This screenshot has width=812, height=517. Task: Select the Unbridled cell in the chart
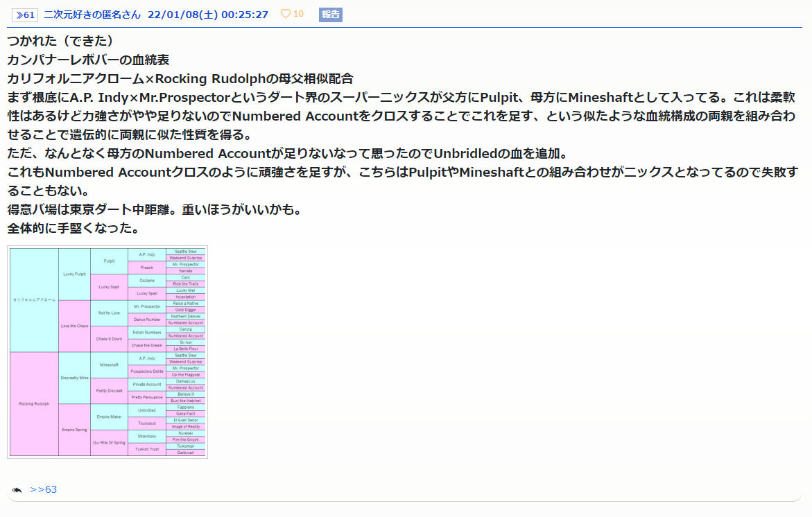[x=147, y=410]
